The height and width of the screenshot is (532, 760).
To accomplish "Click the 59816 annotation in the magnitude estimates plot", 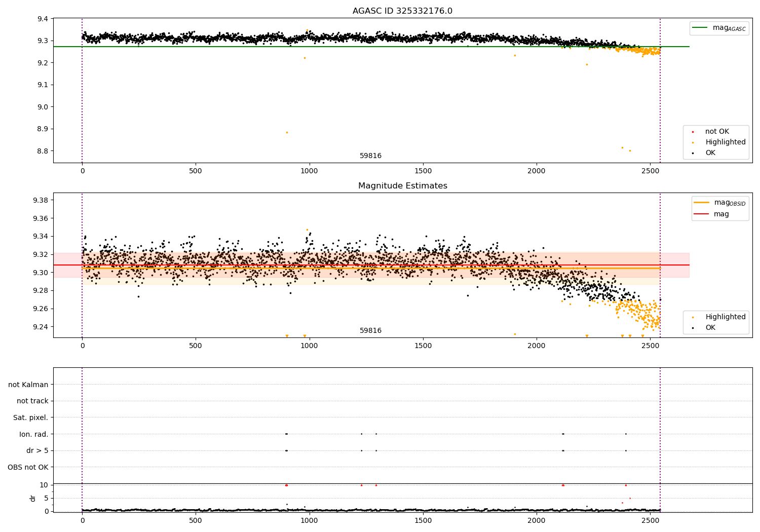I will [371, 331].
